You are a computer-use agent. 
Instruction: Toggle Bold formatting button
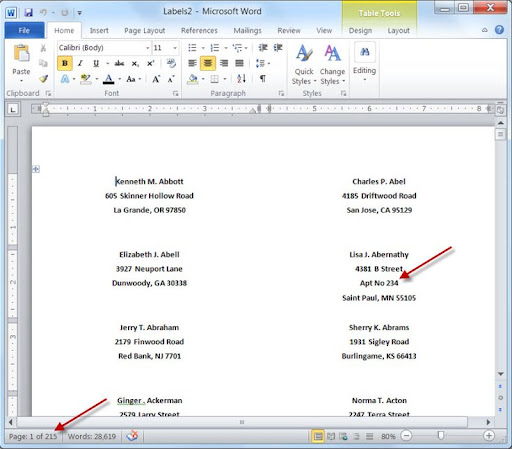(x=65, y=63)
